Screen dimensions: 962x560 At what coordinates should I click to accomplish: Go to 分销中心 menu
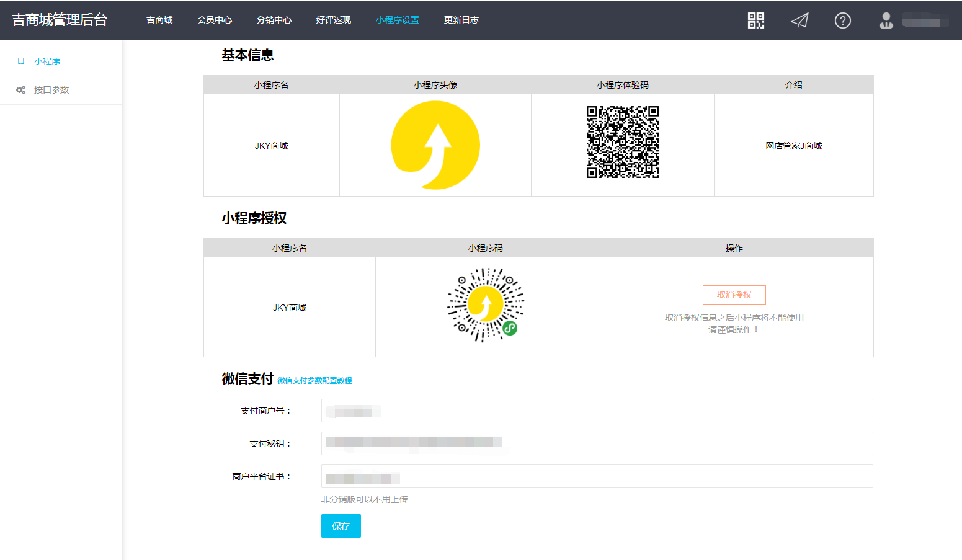point(274,20)
